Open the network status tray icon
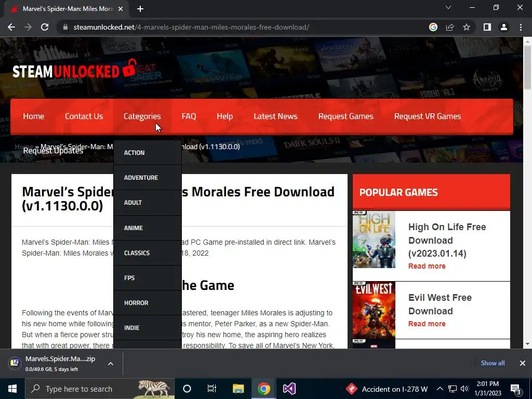This screenshot has height=399, width=532. click(x=453, y=389)
